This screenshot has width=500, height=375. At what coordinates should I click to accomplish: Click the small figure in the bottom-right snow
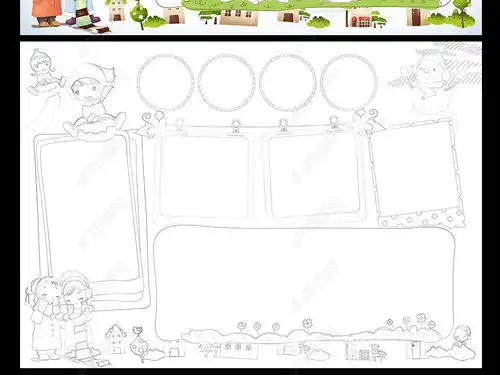click(463, 335)
